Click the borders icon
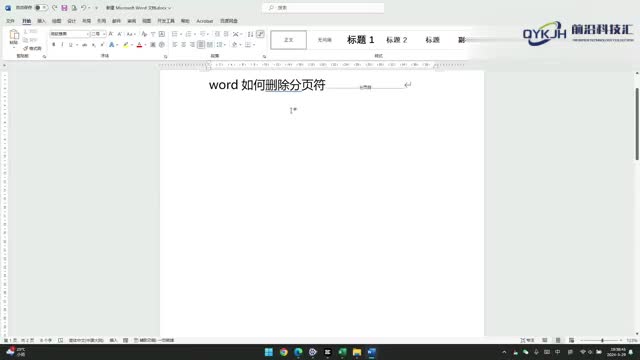 coord(248,44)
